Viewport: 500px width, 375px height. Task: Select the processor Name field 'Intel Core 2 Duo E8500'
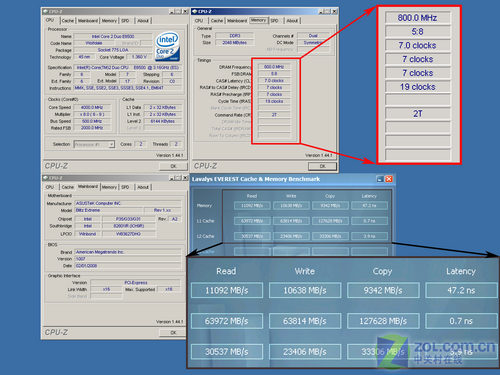click(x=113, y=36)
